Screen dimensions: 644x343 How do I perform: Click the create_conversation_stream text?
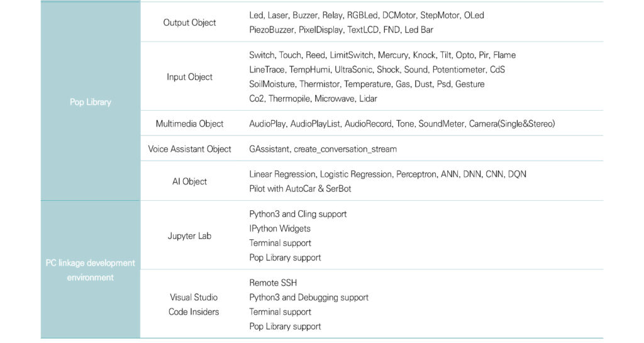point(345,149)
